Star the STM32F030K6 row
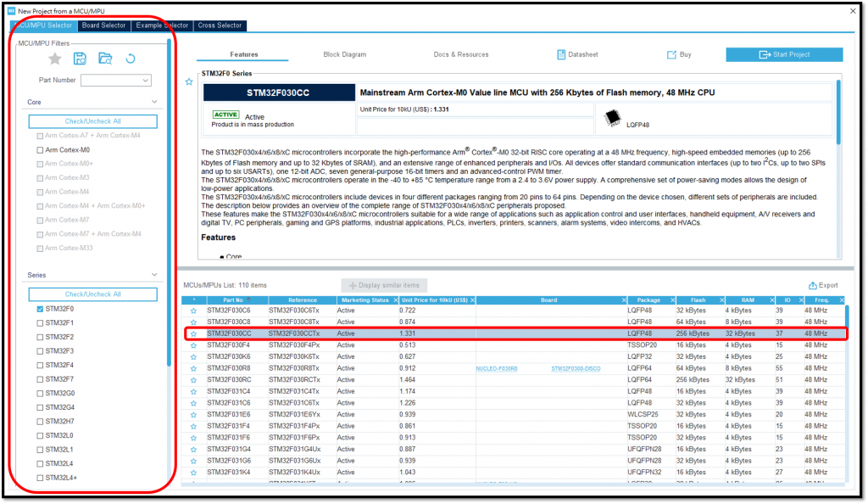Image resolution: width=868 pixels, height=504 pixels. [x=194, y=358]
